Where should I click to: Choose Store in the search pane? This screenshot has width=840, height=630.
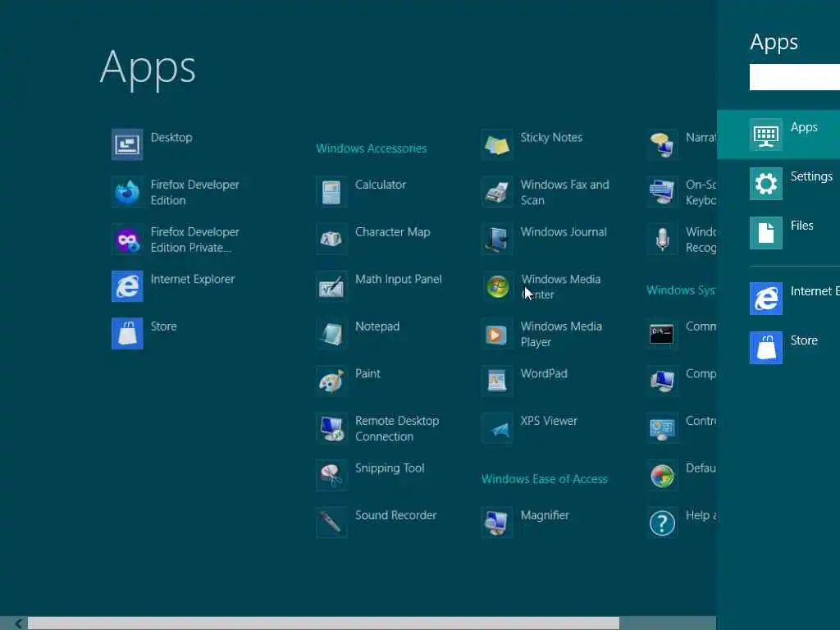778,348
